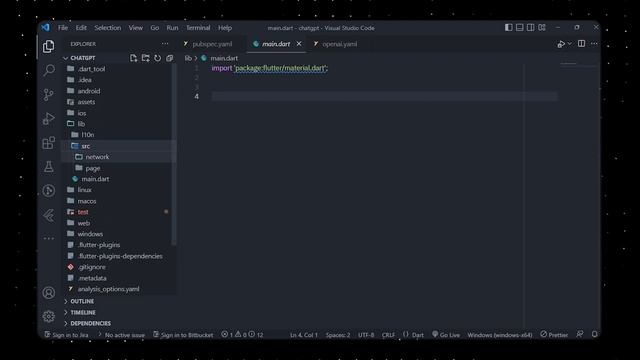
Task: Open the Edit menu
Action: (x=81, y=28)
